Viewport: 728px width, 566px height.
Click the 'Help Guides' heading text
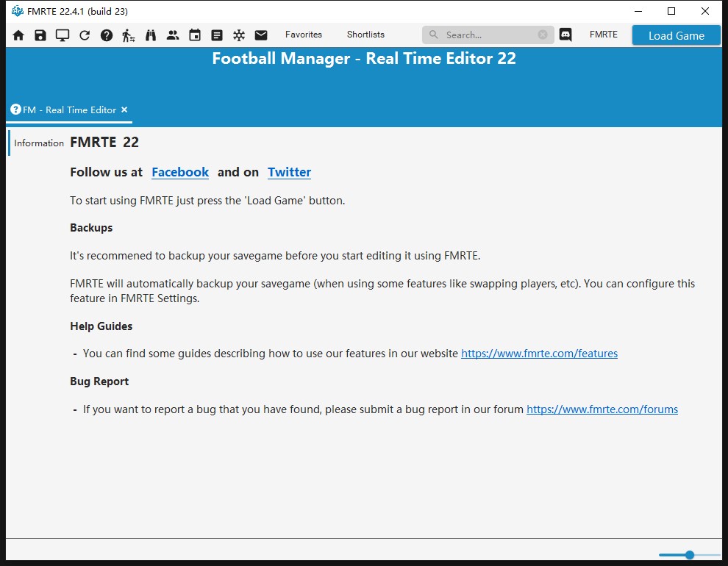101,326
